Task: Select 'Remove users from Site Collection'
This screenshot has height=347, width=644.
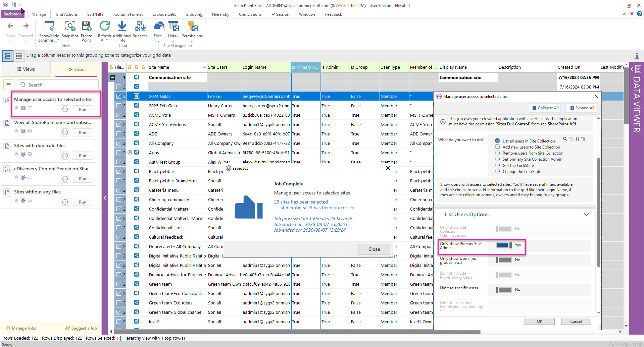Action: [x=497, y=153]
